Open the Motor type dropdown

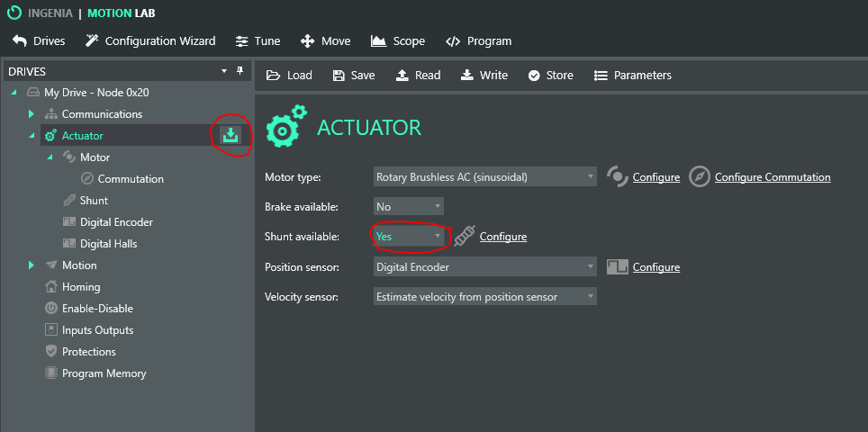(x=484, y=177)
